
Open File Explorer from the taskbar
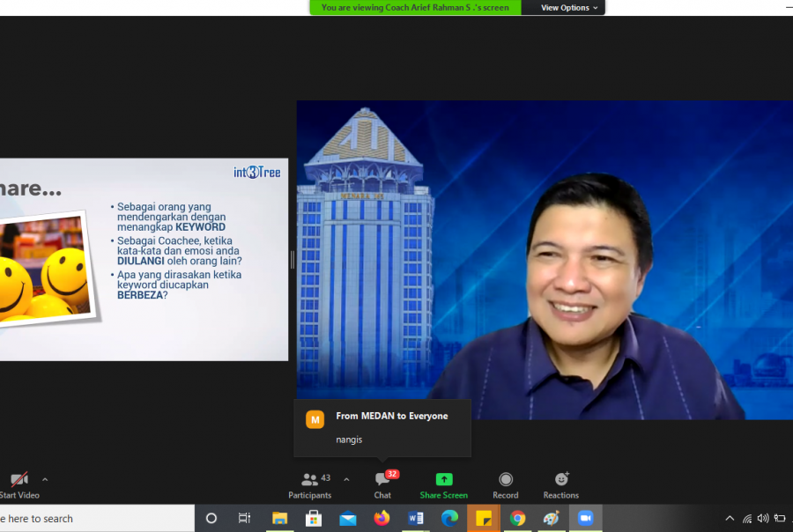[x=279, y=519]
